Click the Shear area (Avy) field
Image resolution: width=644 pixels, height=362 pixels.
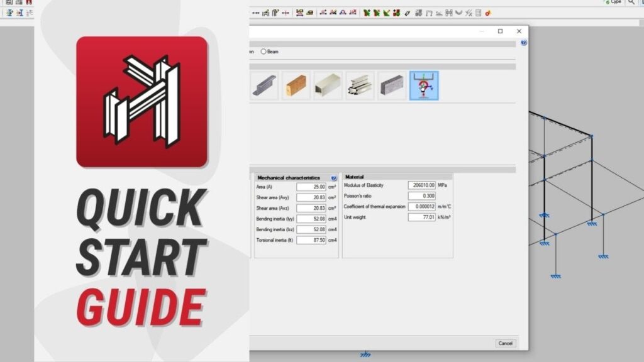(x=311, y=197)
